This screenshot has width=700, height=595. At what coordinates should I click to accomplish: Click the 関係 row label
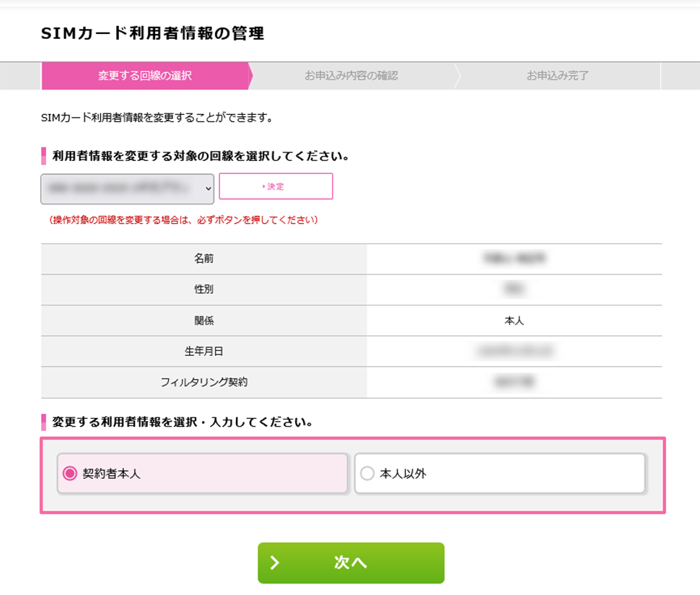(204, 321)
